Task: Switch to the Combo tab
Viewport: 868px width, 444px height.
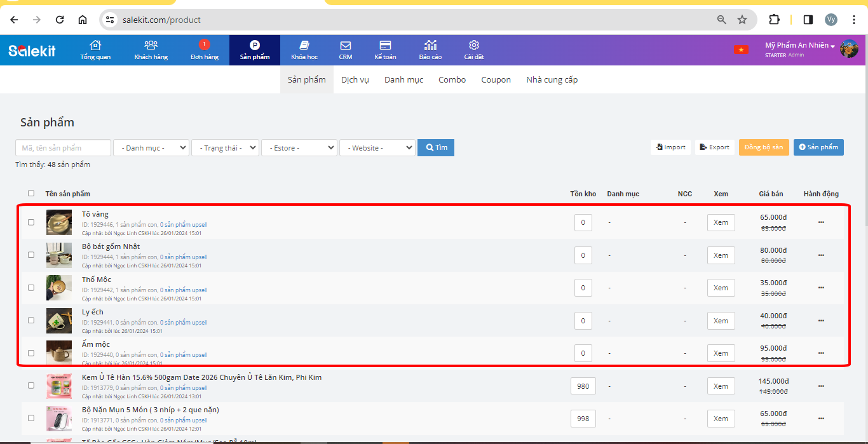Action: pyautogui.click(x=452, y=80)
